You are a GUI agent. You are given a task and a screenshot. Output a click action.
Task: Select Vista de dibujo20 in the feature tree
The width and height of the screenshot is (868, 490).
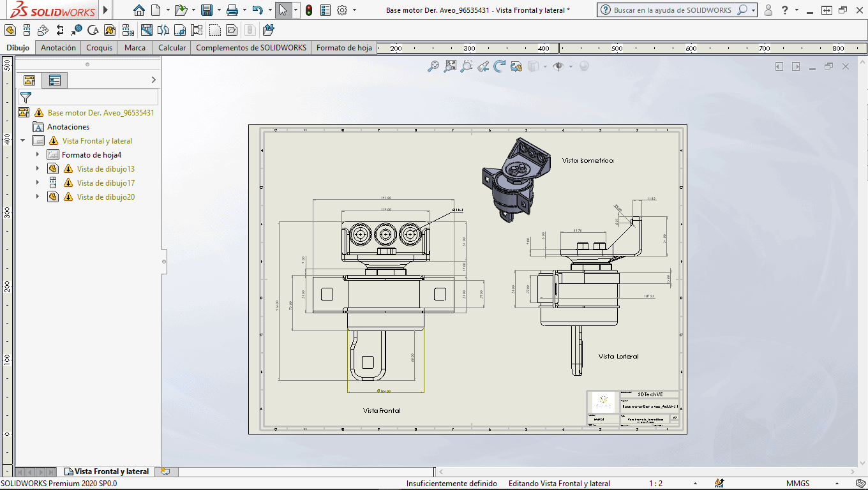click(x=105, y=197)
